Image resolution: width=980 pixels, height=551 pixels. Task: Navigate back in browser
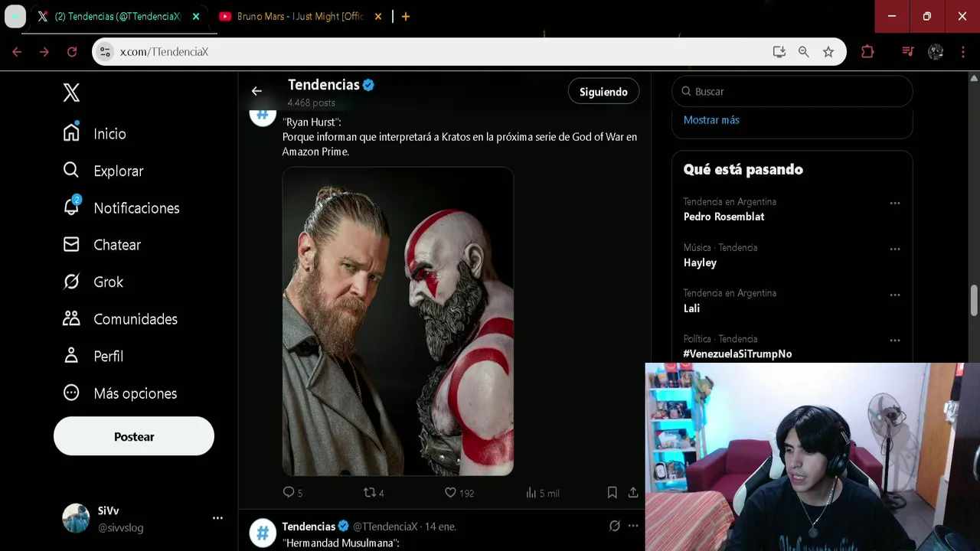coord(17,51)
